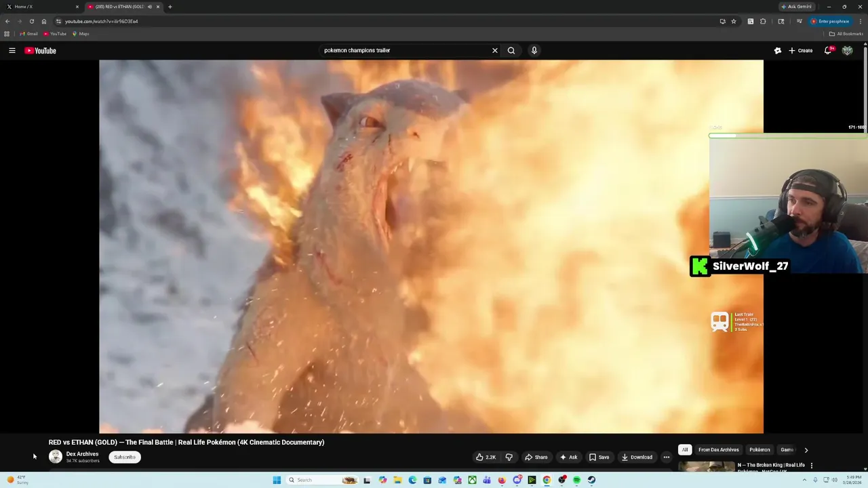Open the Dex Archives channel avatar
The width and height of the screenshot is (868, 488).
[56, 457]
